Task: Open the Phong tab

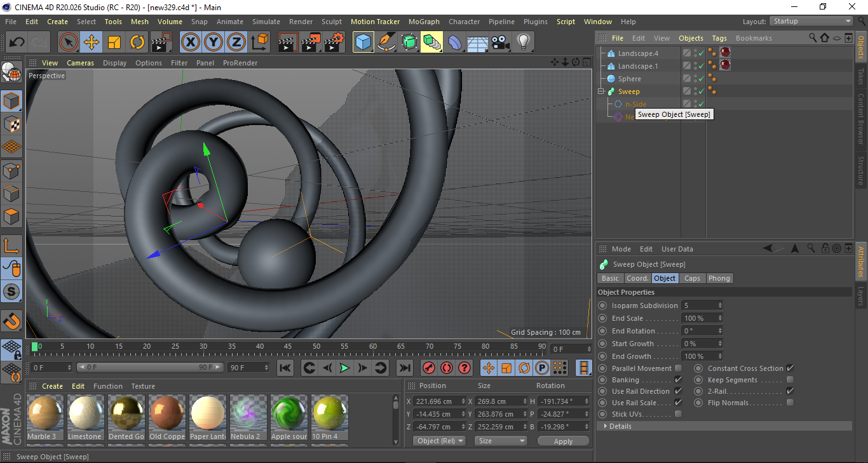Action: (719, 278)
